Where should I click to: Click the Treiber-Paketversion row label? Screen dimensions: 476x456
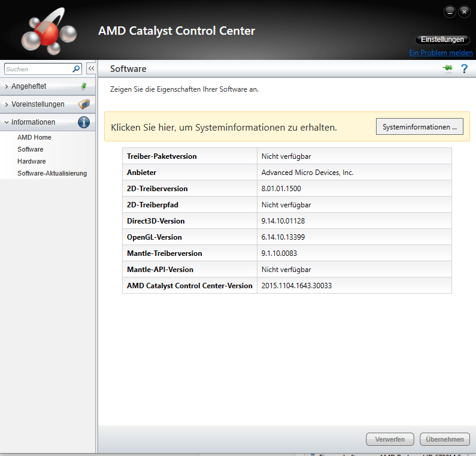(x=162, y=156)
